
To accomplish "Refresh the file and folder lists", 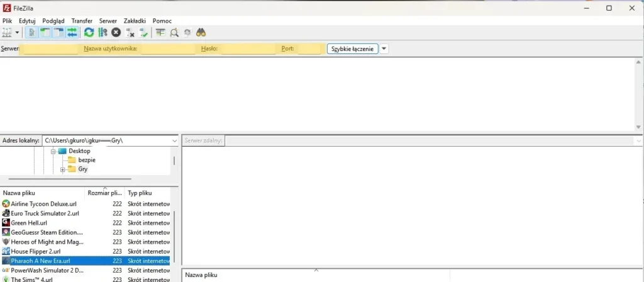I will (x=89, y=33).
